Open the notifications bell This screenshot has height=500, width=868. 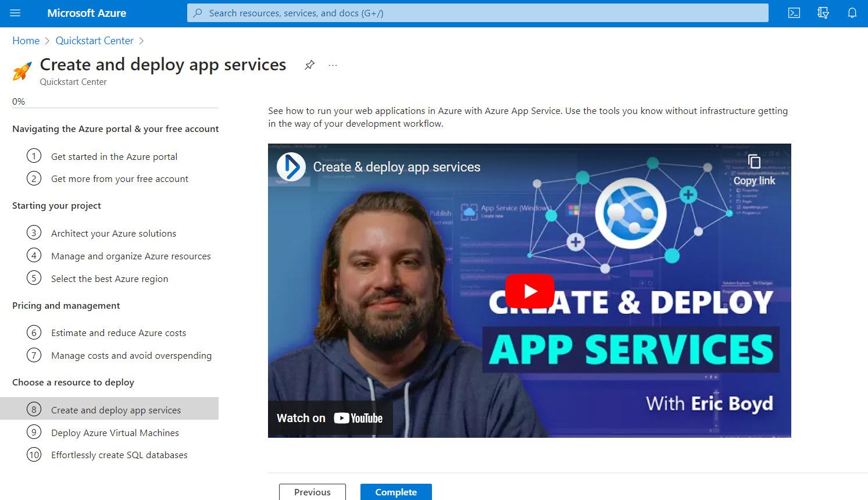(852, 13)
